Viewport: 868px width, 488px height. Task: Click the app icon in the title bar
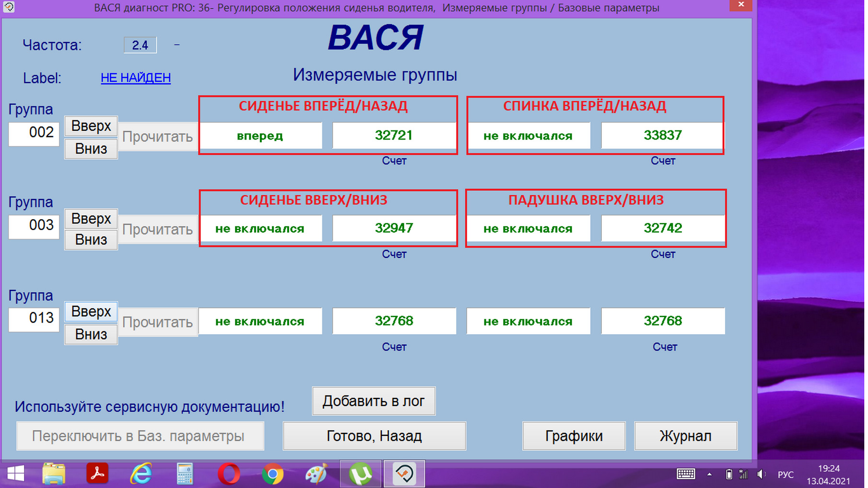click(x=9, y=7)
